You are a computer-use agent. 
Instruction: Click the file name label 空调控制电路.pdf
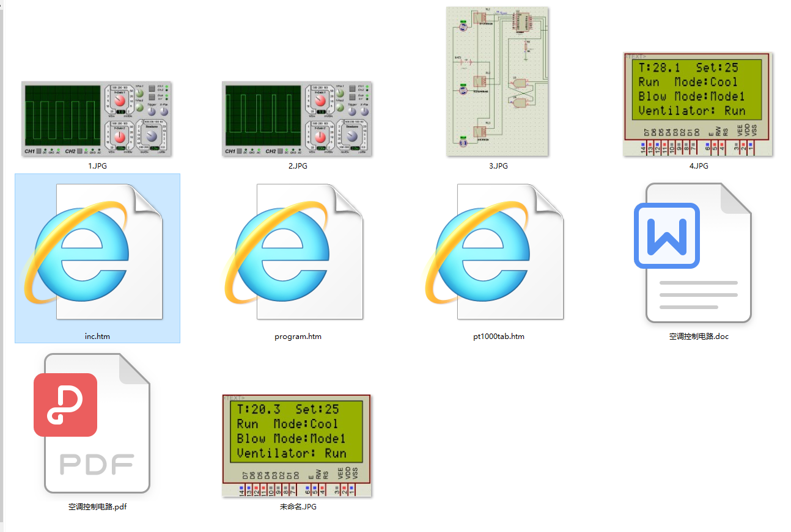[x=97, y=506]
